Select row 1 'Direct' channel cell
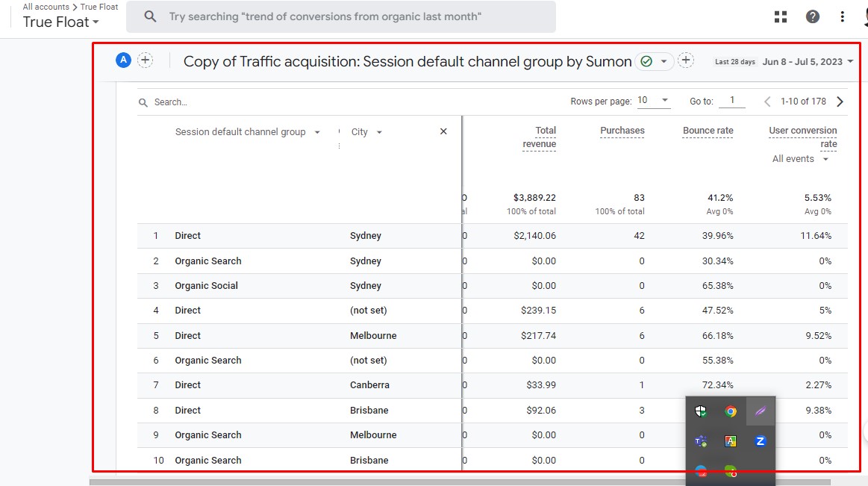 click(187, 236)
